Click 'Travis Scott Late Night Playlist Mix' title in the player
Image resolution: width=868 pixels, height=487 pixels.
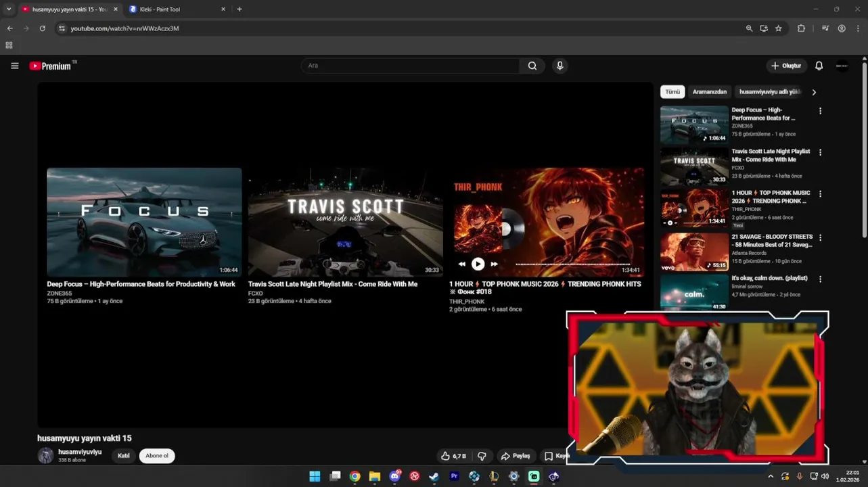pyautogui.click(x=333, y=284)
